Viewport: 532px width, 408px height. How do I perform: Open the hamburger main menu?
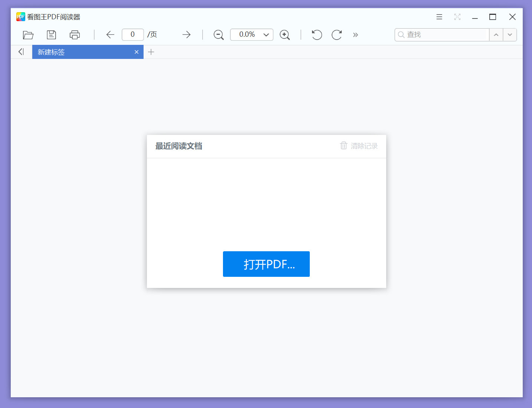tap(439, 17)
